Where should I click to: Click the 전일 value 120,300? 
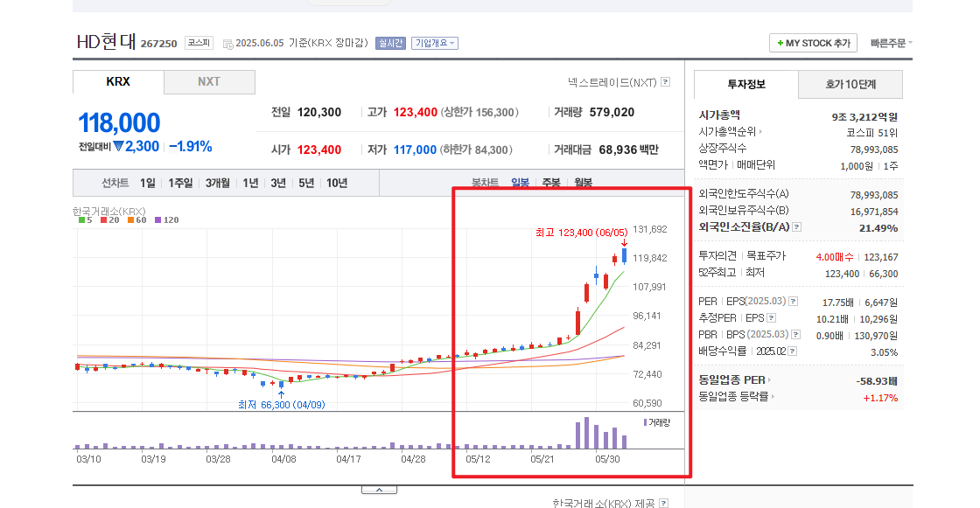coord(319,113)
